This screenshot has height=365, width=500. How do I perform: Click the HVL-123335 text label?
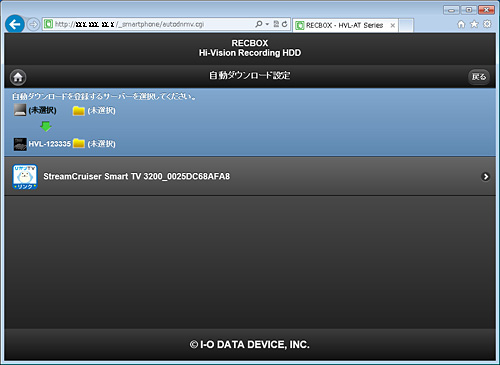pos(50,144)
